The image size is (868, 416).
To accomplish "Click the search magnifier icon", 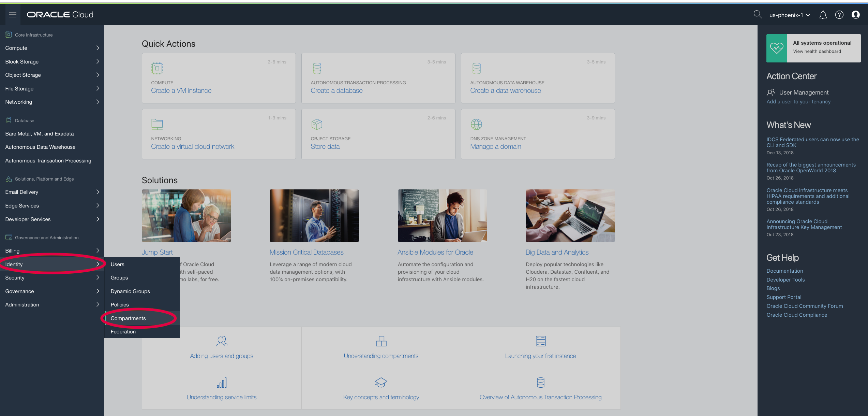I will pos(757,14).
